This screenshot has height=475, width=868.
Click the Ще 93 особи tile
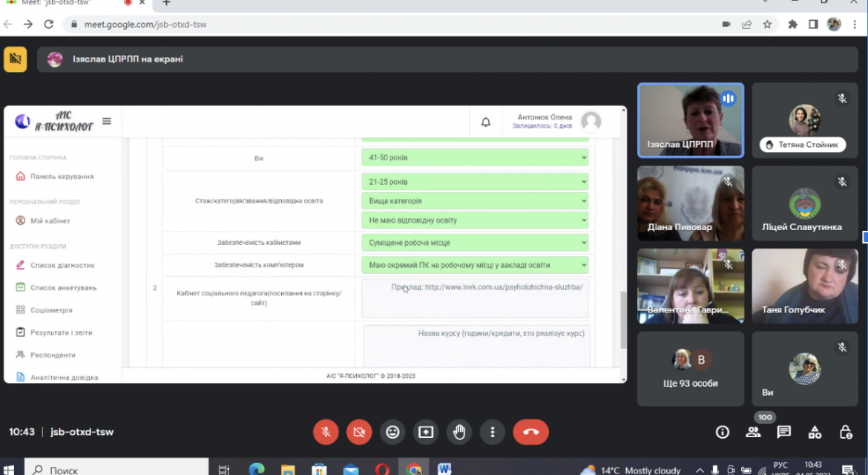[x=690, y=369]
